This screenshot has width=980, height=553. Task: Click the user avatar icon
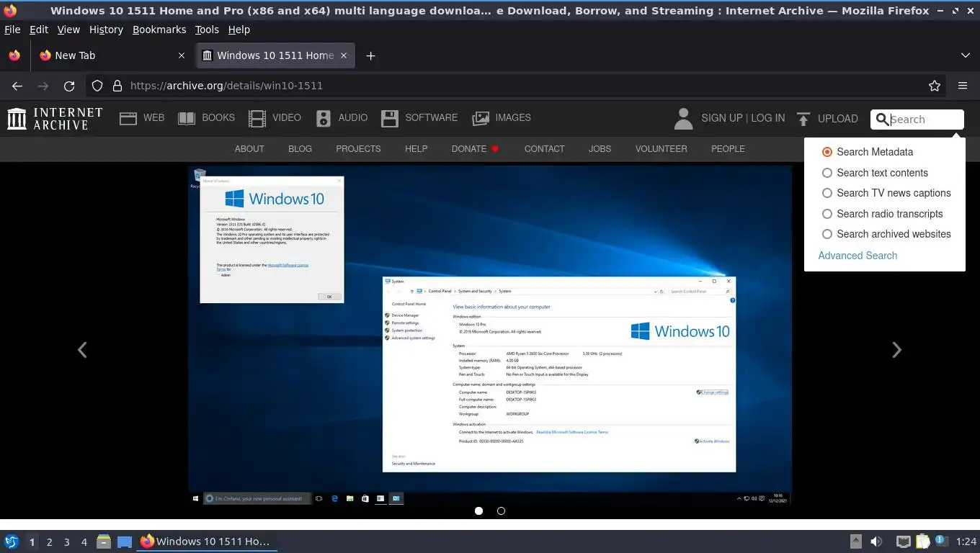click(x=683, y=119)
